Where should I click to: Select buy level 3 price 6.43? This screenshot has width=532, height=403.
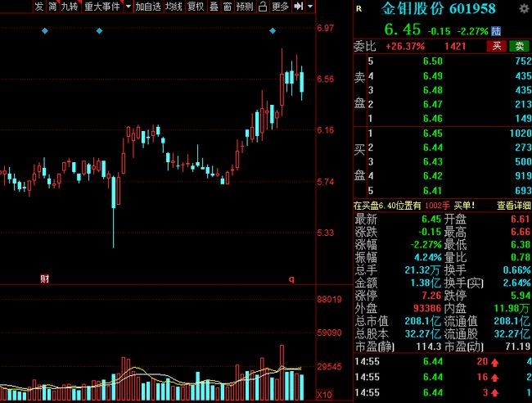point(433,161)
